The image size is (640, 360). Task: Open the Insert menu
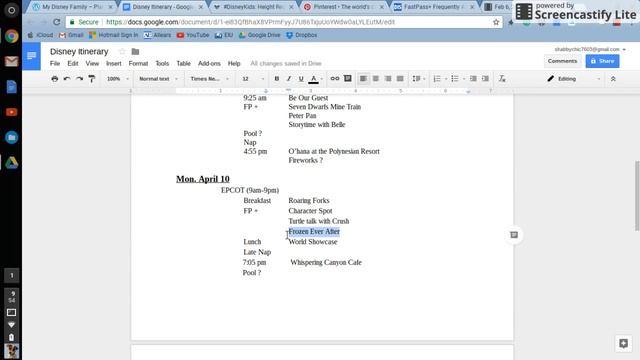coord(113,63)
